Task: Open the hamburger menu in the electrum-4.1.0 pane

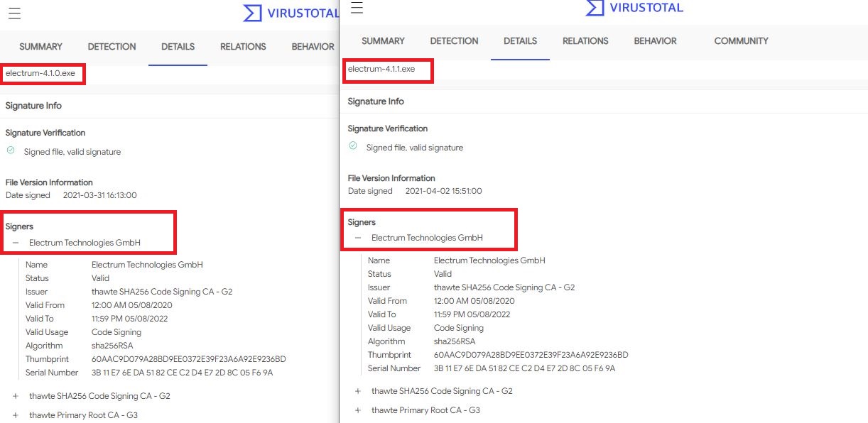Action: (x=15, y=13)
